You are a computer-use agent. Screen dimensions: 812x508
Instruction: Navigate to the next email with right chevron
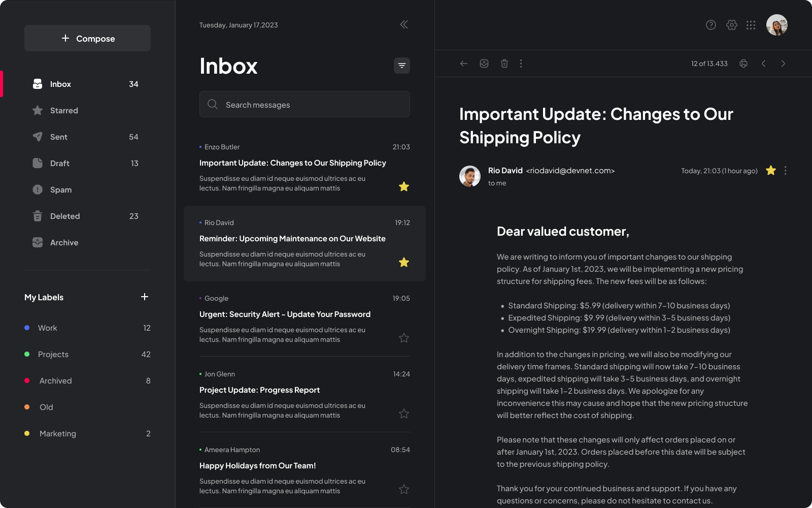[783, 63]
